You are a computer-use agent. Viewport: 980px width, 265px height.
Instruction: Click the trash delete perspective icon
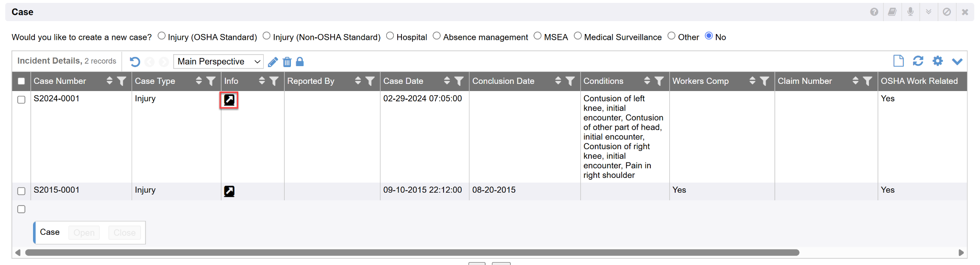tap(287, 62)
